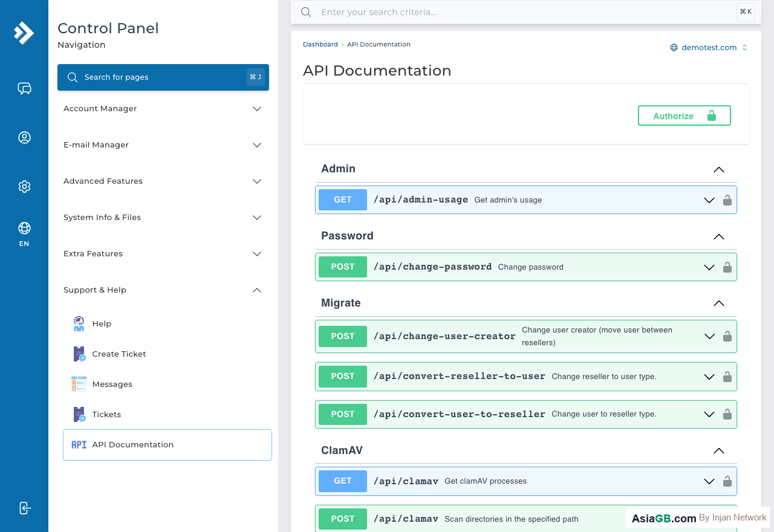Click POST badge for /api/change-user-creator
774x532 pixels.
click(343, 336)
